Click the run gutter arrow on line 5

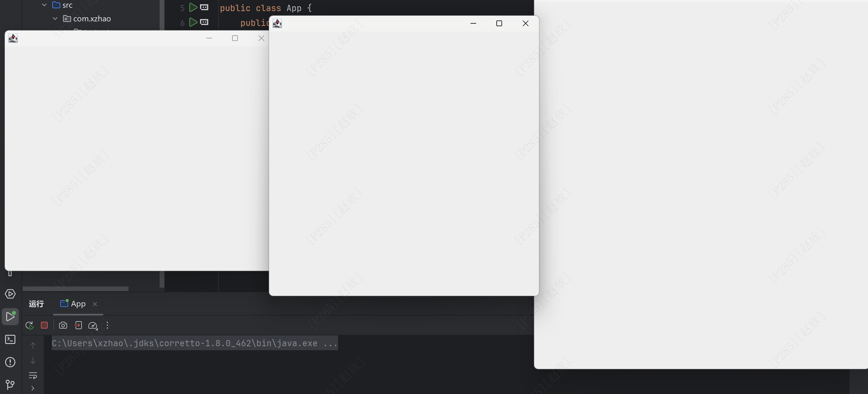coord(193,7)
